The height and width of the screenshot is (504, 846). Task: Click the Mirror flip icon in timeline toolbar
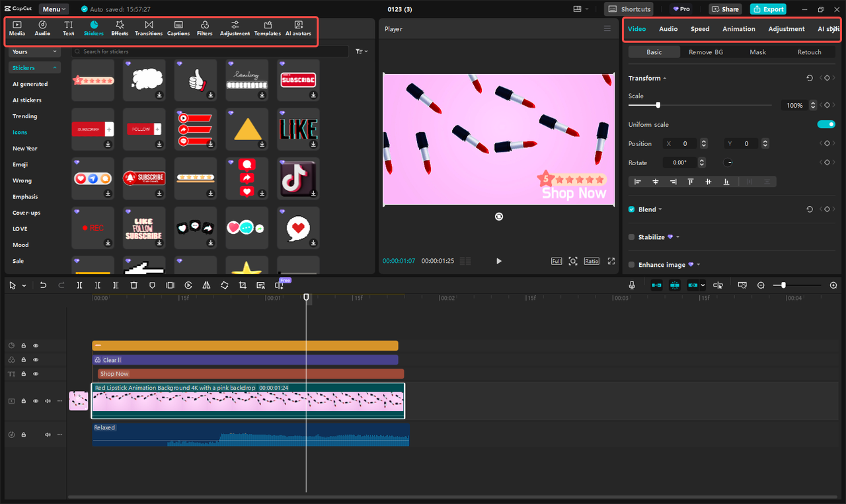pyautogui.click(x=206, y=285)
